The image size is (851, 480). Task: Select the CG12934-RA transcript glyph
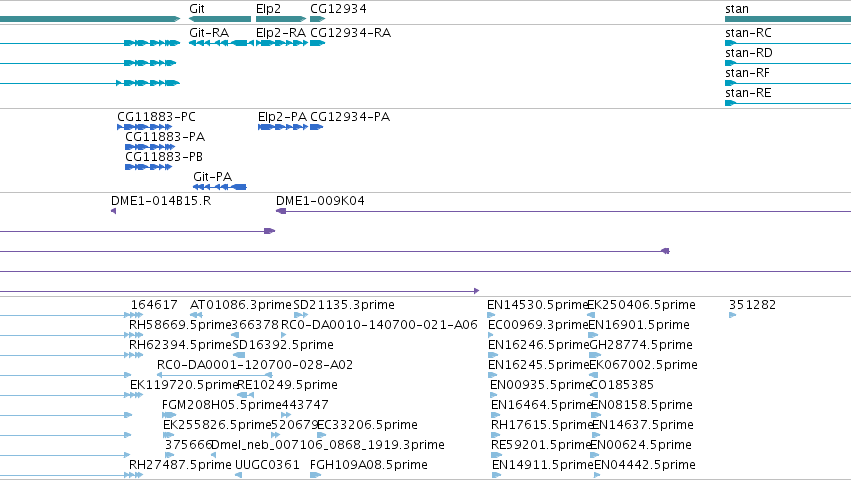(x=317, y=43)
